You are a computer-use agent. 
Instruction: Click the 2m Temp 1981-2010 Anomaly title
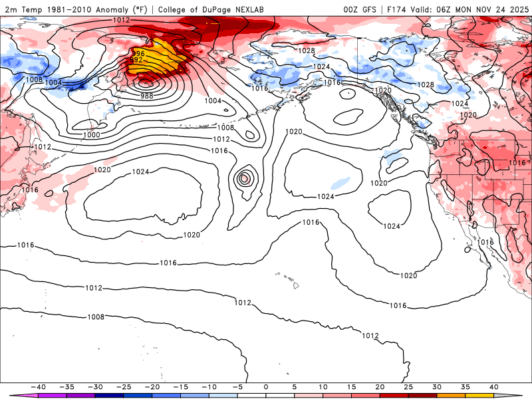pos(76,9)
